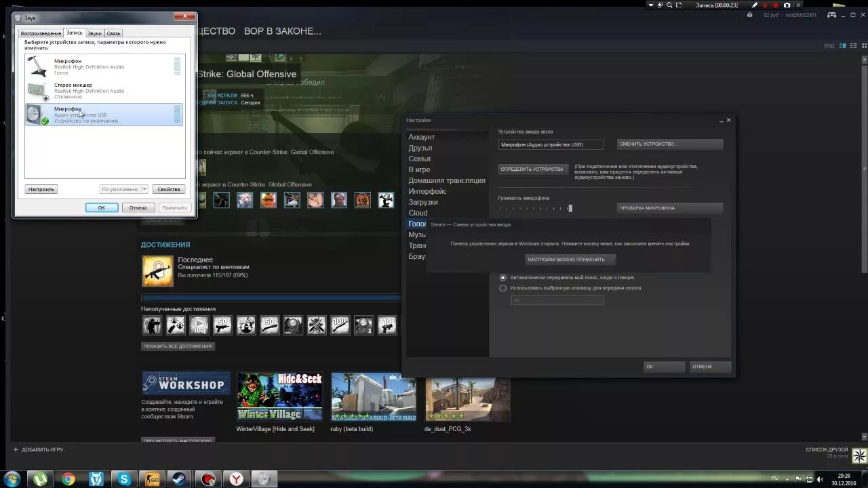868x488 pixels.
Task: Select Stereo Mixer device in list
Action: coord(104,91)
